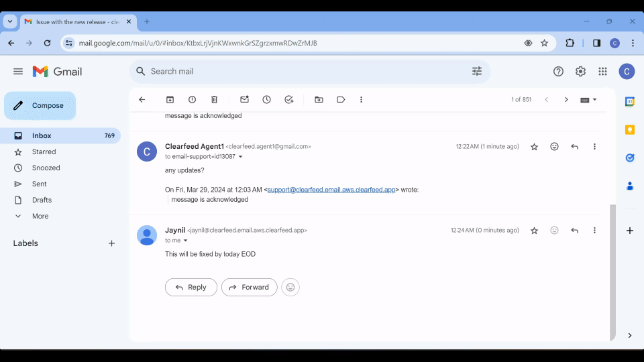Open the Starred folder
Viewport: 644px width, 362px height.
click(x=44, y=152)
